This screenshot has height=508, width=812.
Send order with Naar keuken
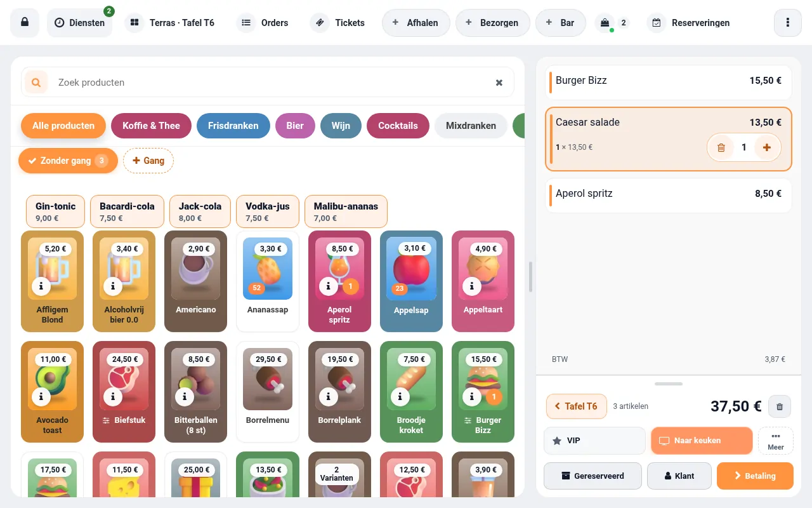tap(702, 441)
